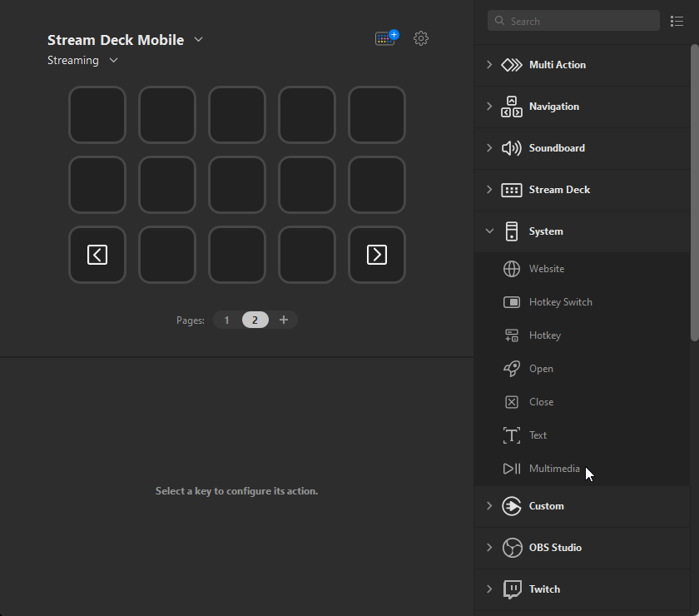Screen dimensions: 699x616
Task: Expand the OBS Studio category
Action: pyautogui.click(x=489, y=548)
